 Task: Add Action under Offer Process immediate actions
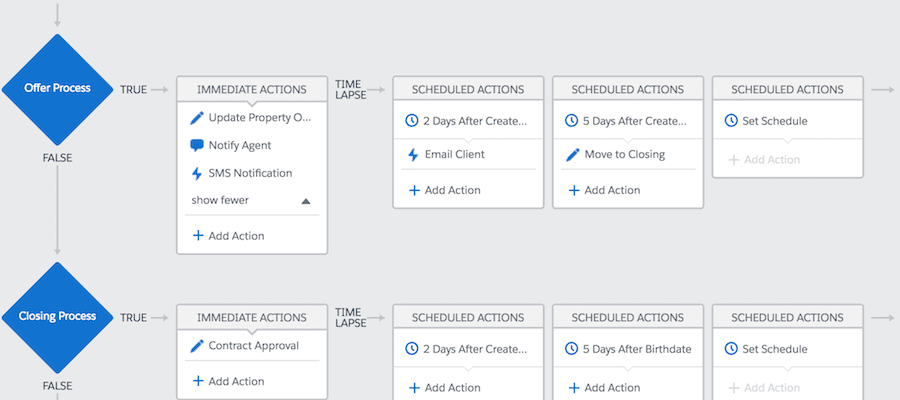coord(228,236)
